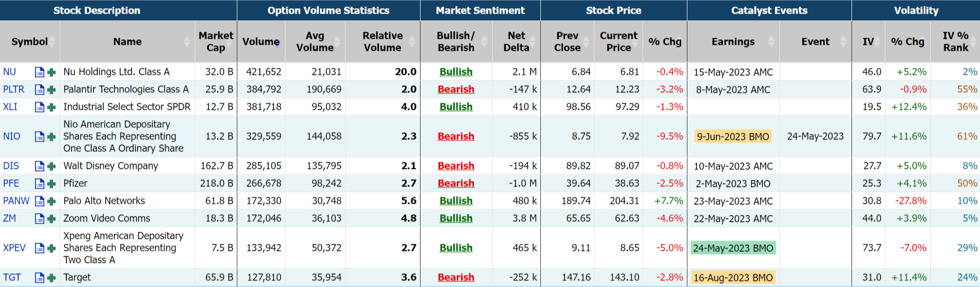Click the Avg Volume sort arrows

[337, 42]
